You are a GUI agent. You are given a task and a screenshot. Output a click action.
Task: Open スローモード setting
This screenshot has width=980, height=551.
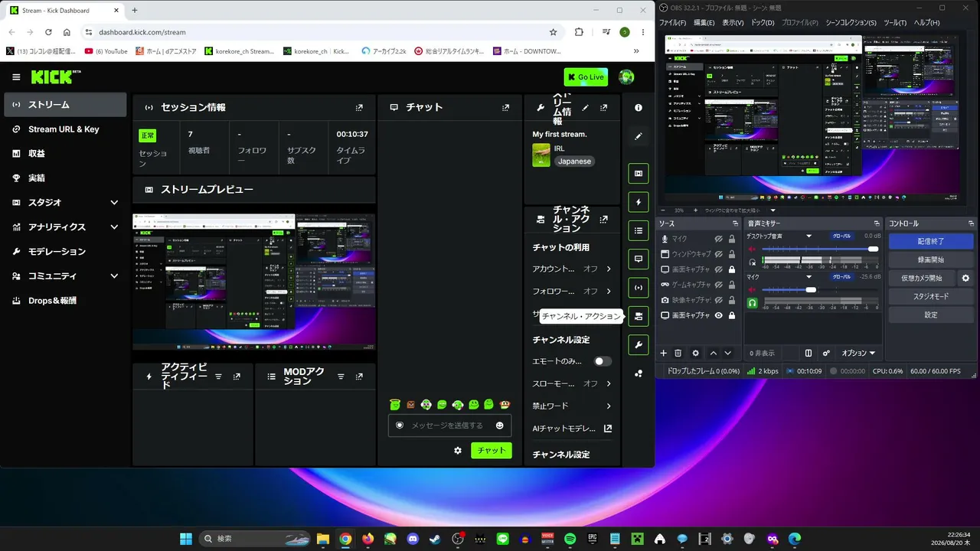coord(572,383)
